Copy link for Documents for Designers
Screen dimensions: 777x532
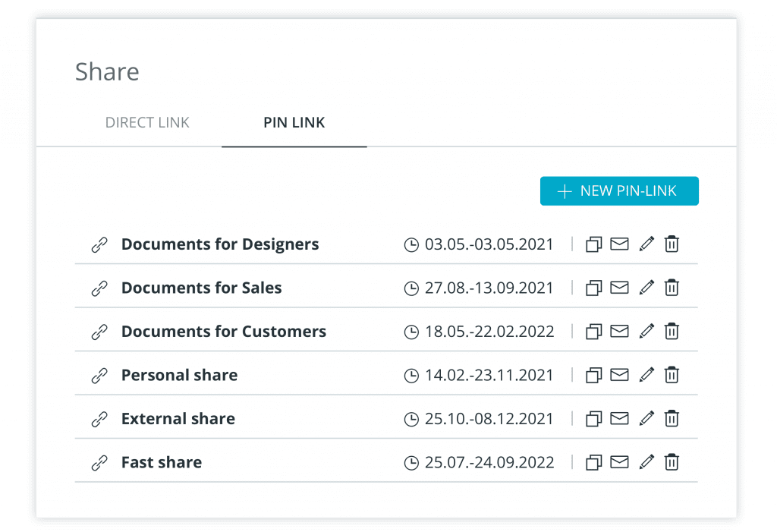pyautogui.click(x=593, y=244)
